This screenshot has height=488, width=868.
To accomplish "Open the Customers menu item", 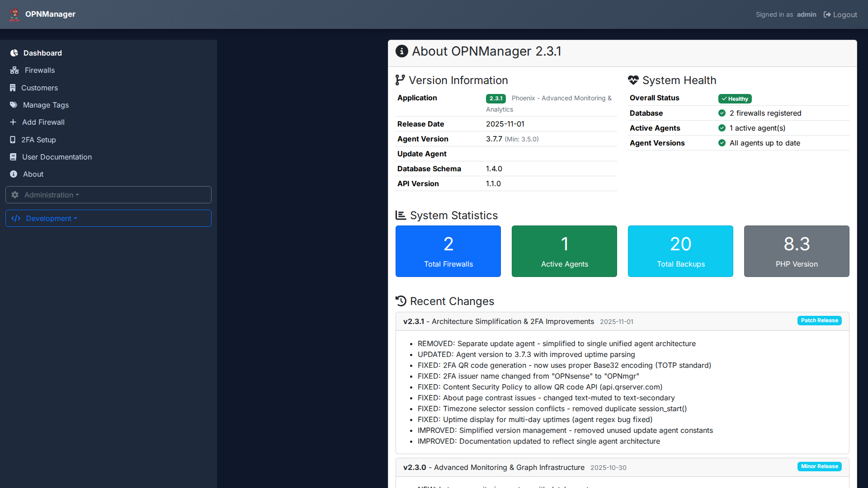I will pyautogui.click(x=40, y=88).
